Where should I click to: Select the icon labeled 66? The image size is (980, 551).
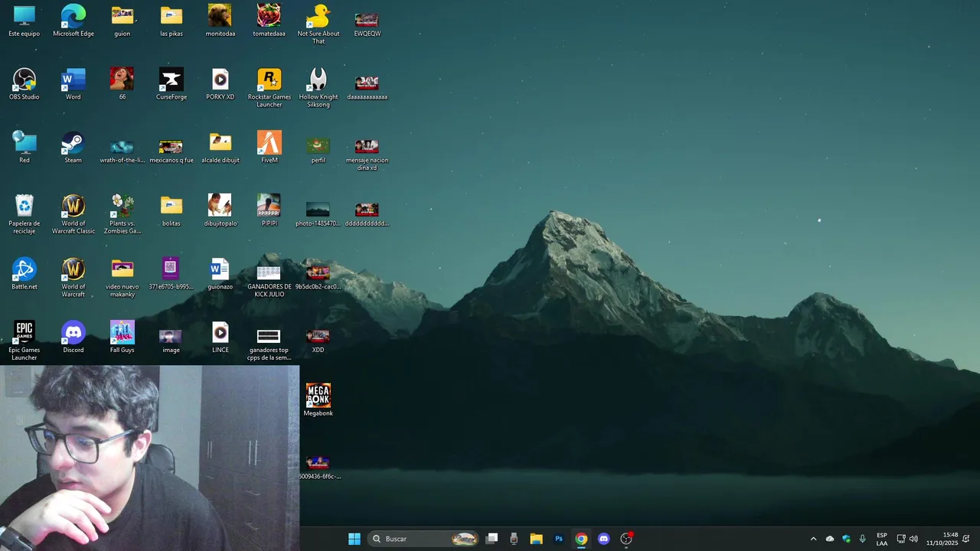[x=122, y=84]
